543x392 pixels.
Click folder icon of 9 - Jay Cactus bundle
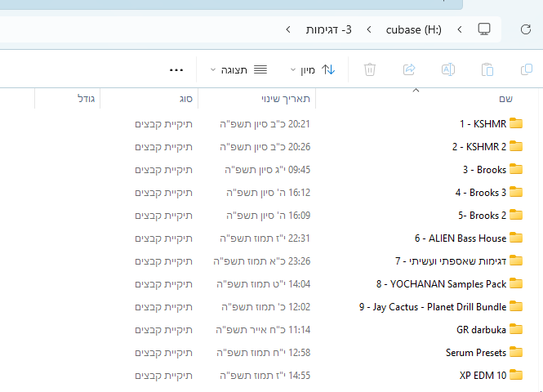click(516, 306)
